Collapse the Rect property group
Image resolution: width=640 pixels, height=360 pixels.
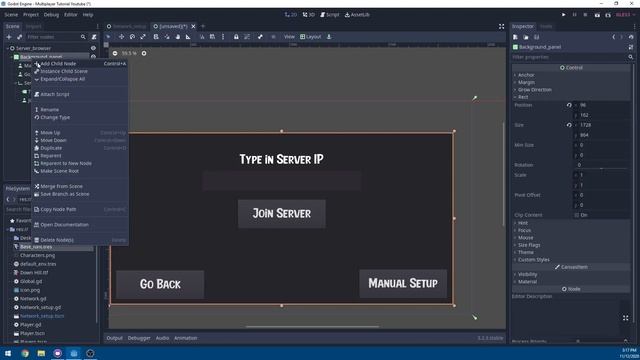tap(522, 97)
